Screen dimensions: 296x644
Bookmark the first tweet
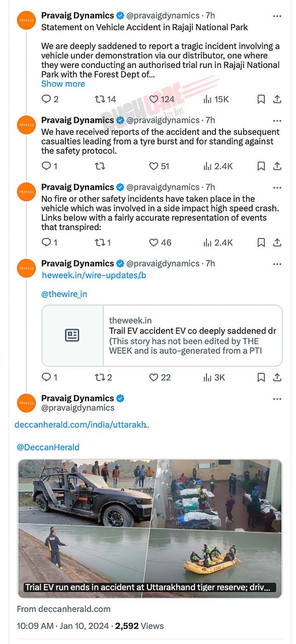coord(261,99)
